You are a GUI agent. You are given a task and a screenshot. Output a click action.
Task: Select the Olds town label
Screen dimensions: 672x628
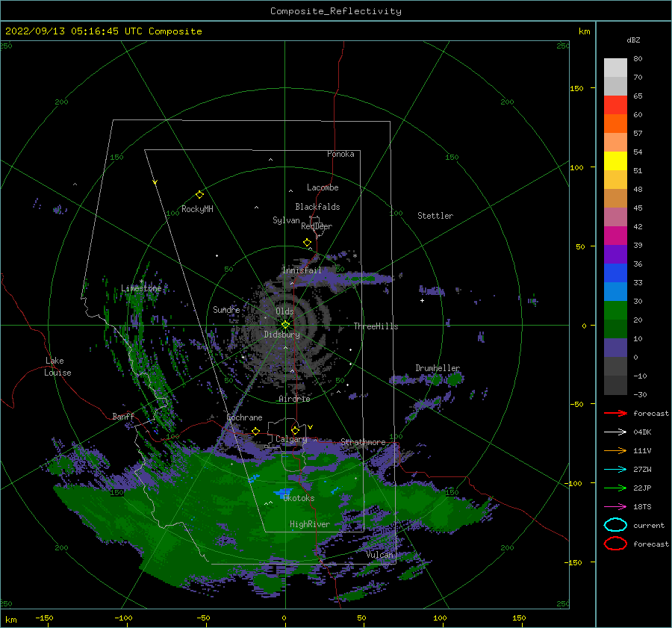click(x=284, y=311)
